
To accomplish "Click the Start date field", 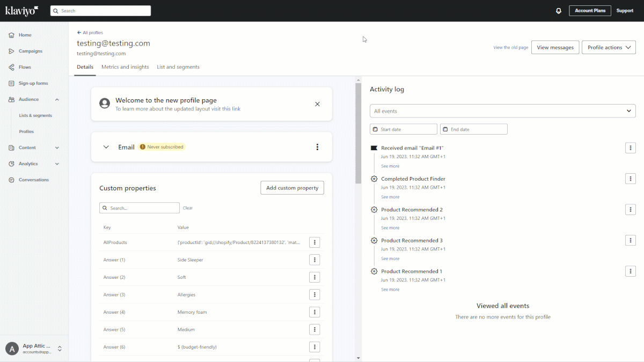I will click(x=404, y=129).
